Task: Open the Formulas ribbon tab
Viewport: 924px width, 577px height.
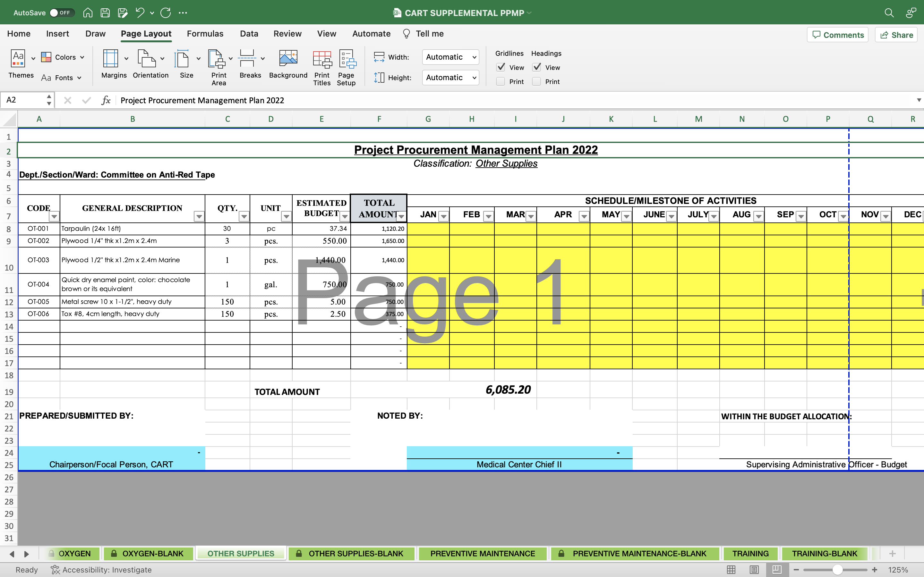Action: tap(205, 34)
